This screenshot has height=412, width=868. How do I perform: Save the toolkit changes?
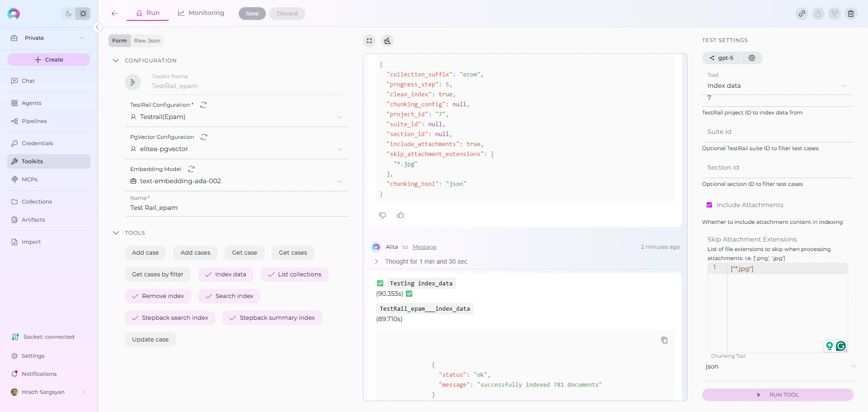252,14
